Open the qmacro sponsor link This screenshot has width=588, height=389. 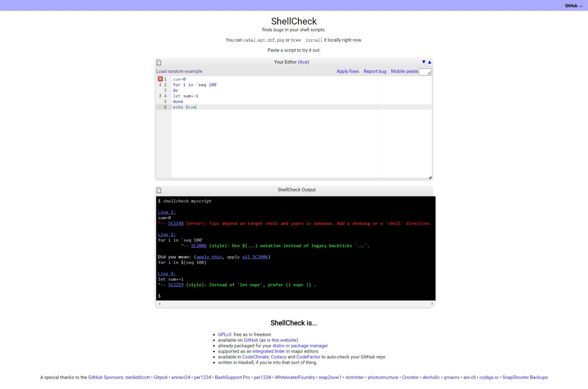point(452,378)
